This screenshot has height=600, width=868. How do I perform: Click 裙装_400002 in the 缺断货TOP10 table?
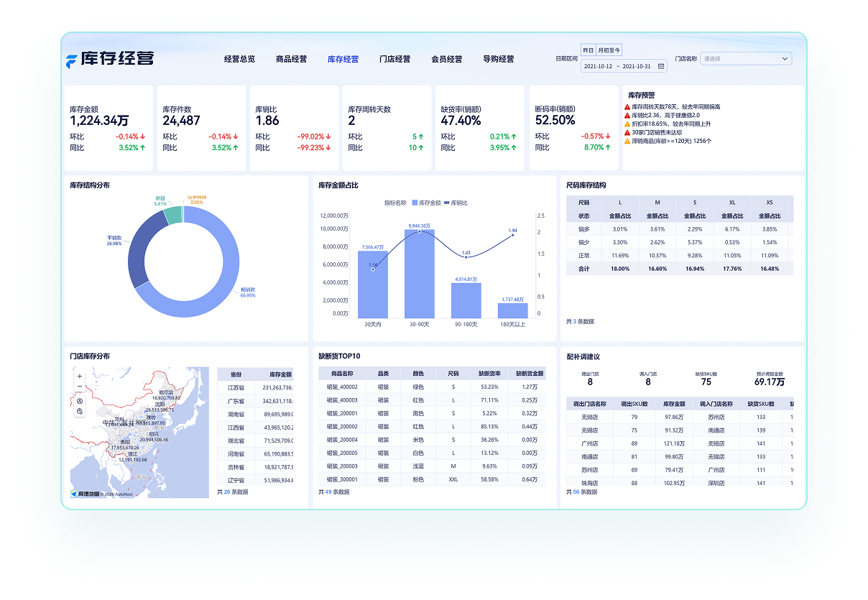(x=341, y=387)
